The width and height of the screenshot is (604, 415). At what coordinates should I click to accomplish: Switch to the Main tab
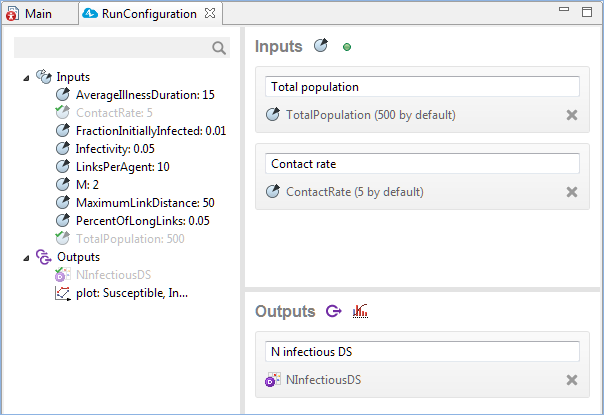38,14
